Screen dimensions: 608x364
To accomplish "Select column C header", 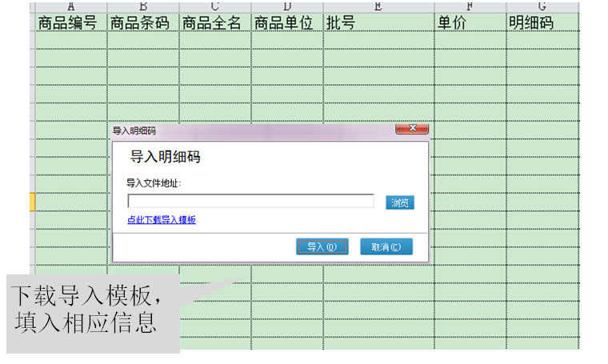I will (x=214, y=7).
